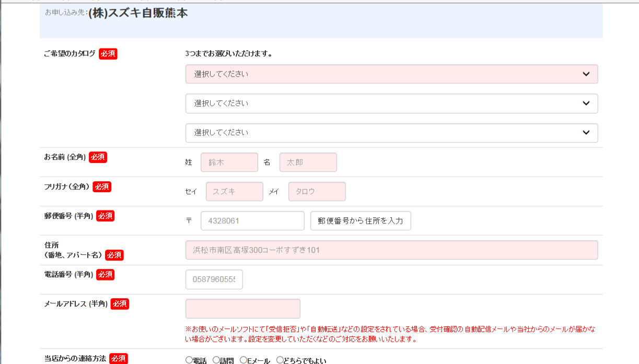639x364 pixels.
Task: Click the 必須 badge beside 電話番号
Action: click(105, 274)
